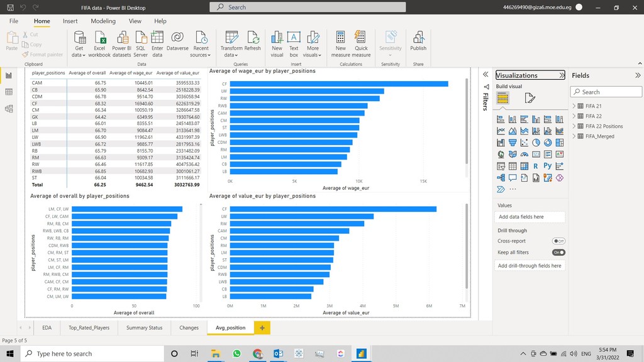644x362 pixels.
Task: Open File Explorer from the taskbar
Action: pyautogui.click(x=215, y=353)
